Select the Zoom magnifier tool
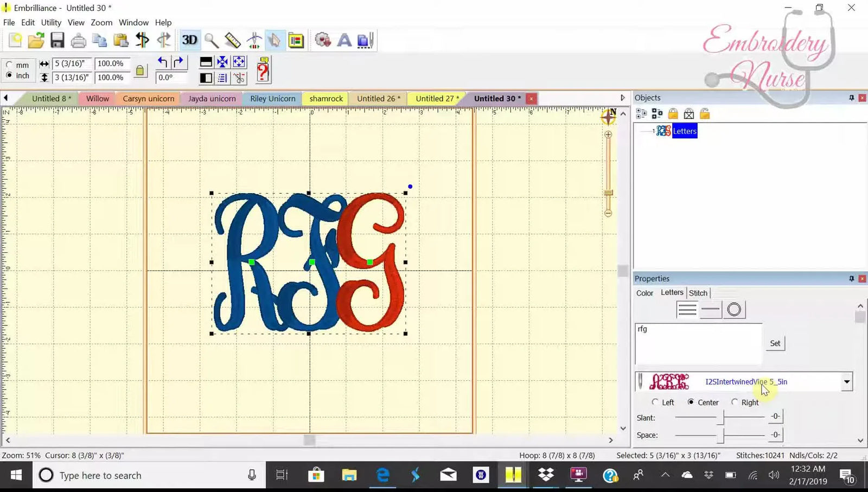 pos(212,40)
